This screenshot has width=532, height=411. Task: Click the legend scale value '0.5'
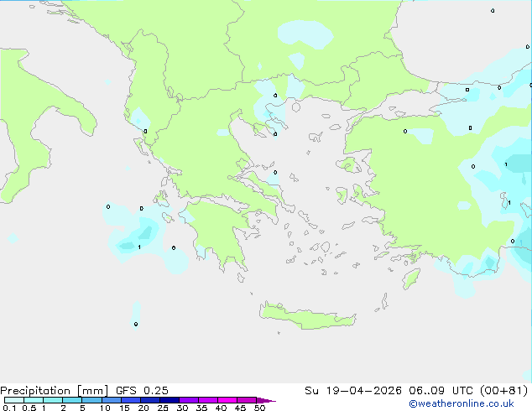coord(29,408)
